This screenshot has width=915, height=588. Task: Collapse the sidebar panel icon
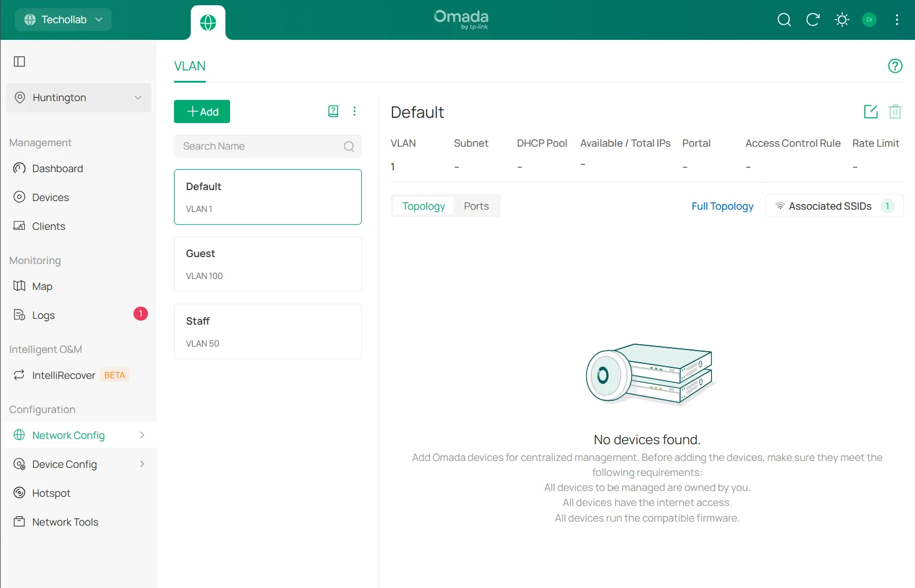point(20,61)
